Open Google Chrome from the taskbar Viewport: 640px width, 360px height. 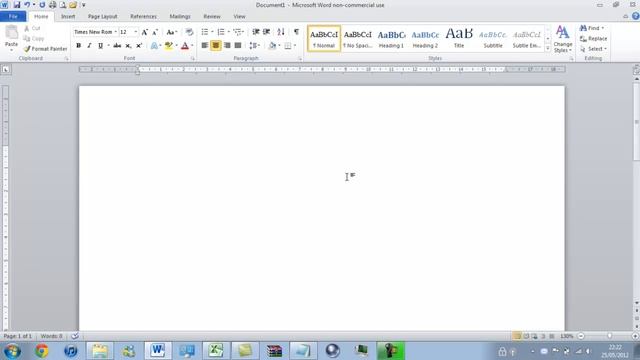(42, 351)
